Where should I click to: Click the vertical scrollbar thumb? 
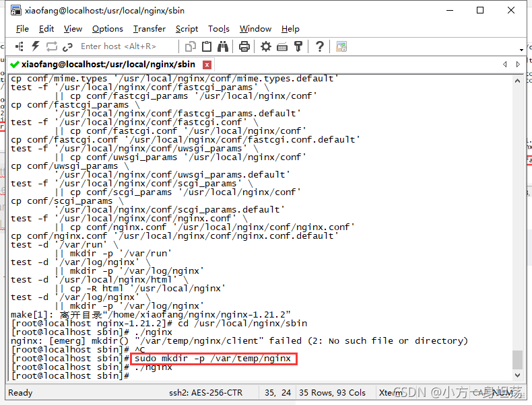tap(517, 359)
